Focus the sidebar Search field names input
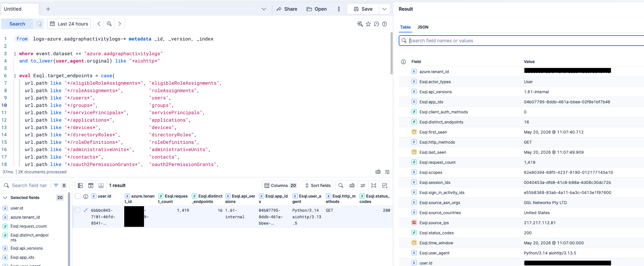644x266 pixels. pyautogui.click(x=29, y=185)
